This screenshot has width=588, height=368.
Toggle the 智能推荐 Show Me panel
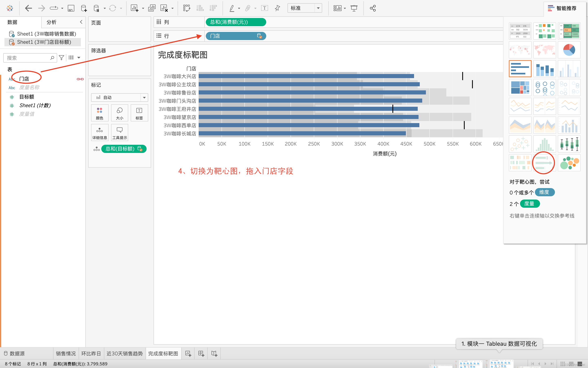(x=562, y=8)
